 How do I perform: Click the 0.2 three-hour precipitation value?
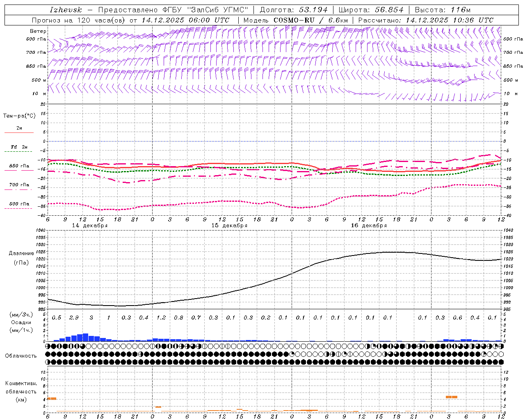point(266,317)
